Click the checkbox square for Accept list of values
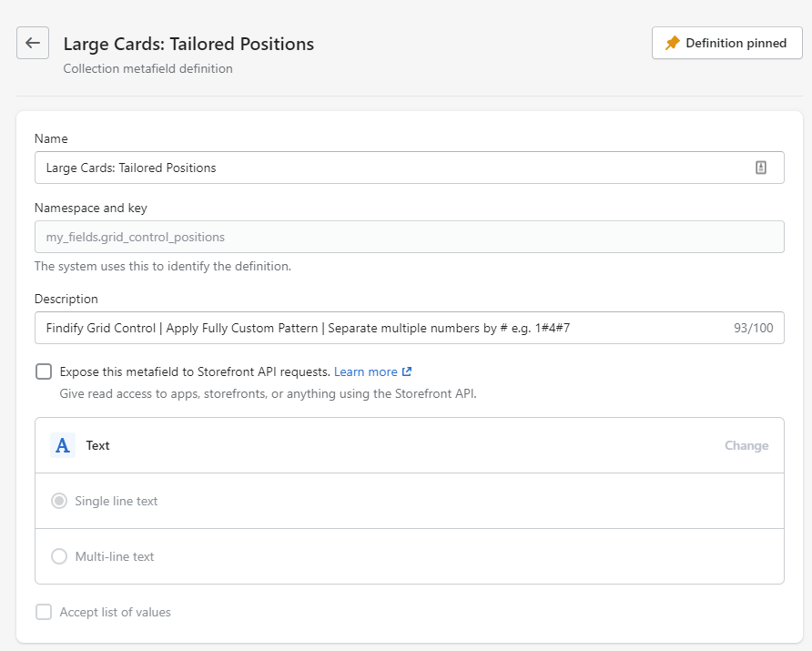This screenshot has width=812, height=651. click(44, 611)
